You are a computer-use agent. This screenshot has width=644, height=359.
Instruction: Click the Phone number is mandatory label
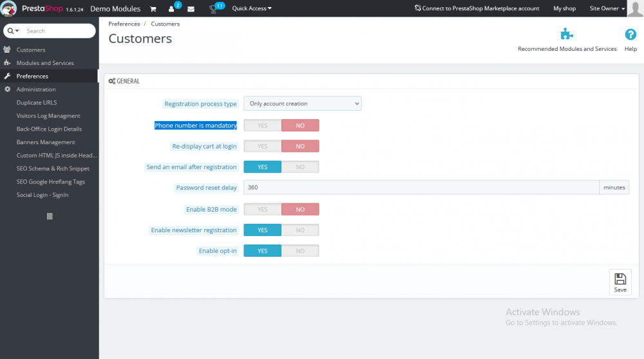tap(196, 125)
